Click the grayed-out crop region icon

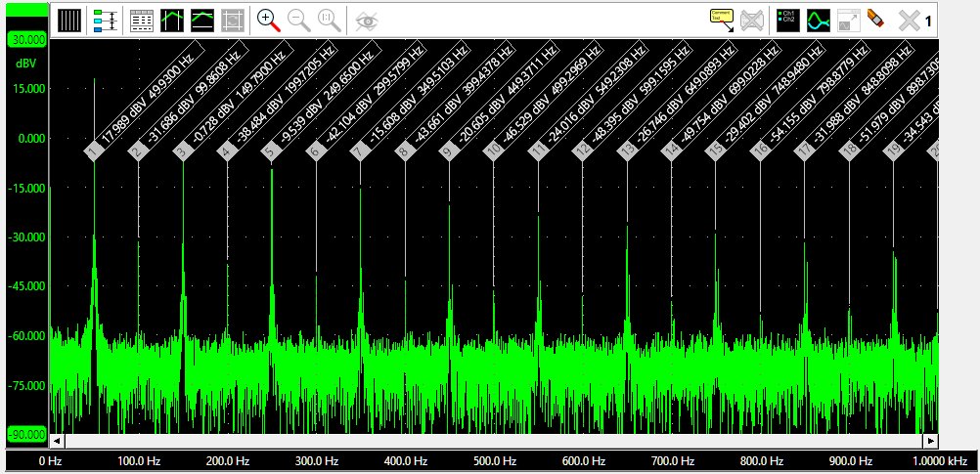click(233, 21)
